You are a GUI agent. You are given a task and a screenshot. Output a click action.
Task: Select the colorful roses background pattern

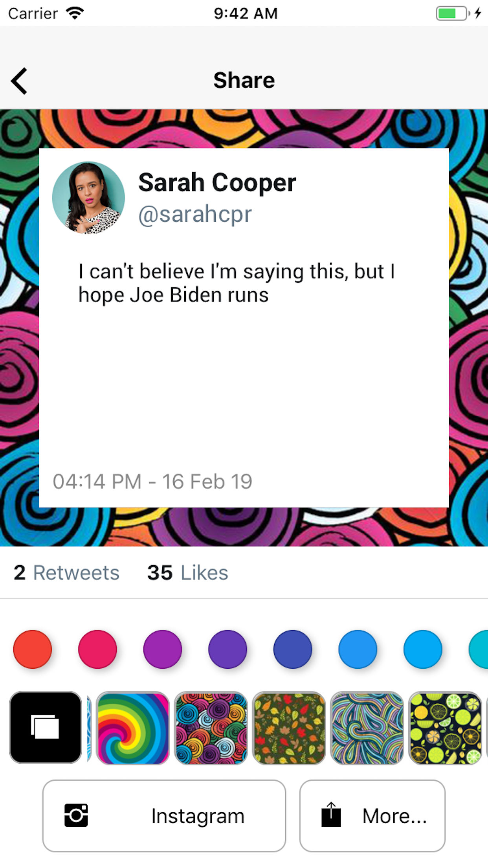click(211, 727)
